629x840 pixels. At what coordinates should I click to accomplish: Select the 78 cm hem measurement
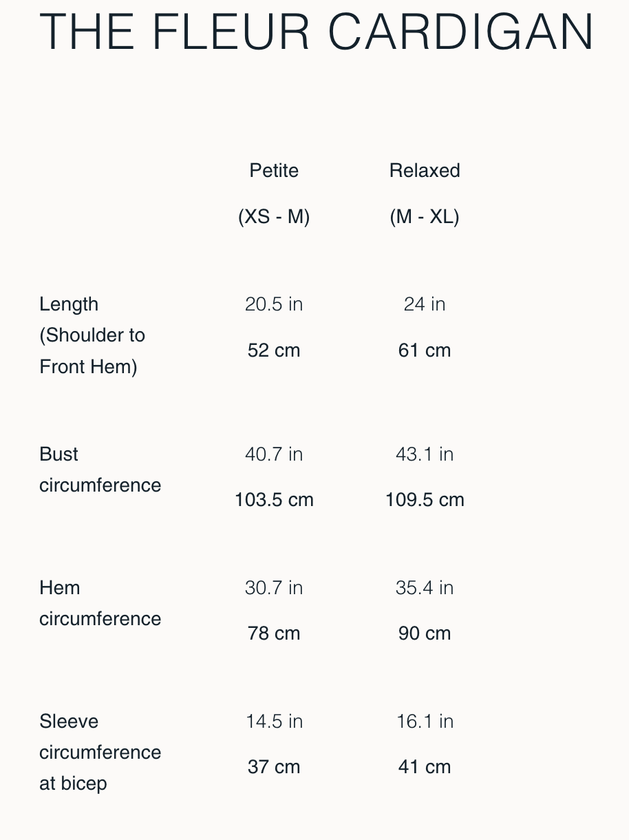(274, 633)
